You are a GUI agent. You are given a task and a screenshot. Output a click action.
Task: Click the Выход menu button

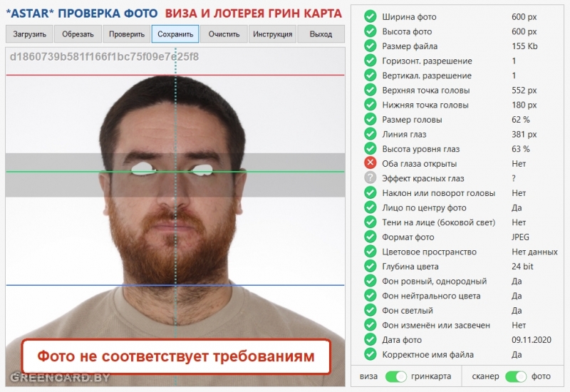coord(321,34)
